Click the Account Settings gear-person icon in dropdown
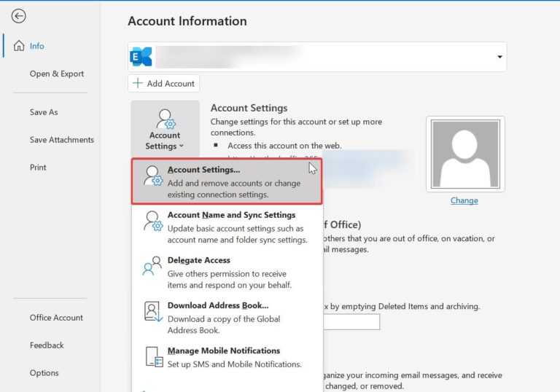This screenshot has width=560, height=392. [x=153, y=176]
